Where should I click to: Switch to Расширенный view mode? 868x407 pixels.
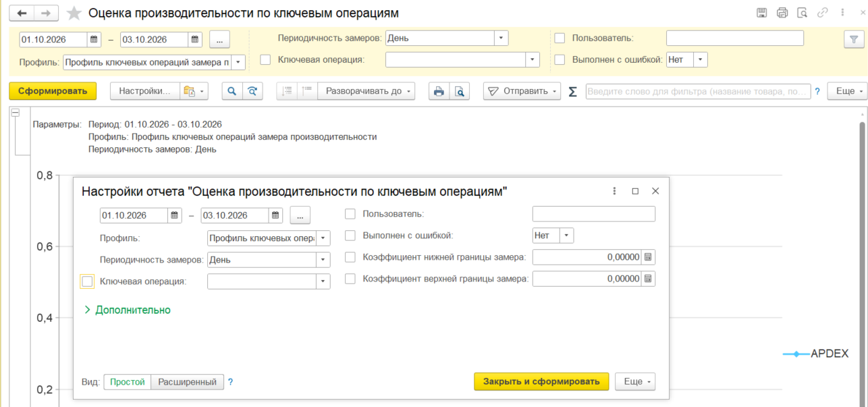coord(187,382)
